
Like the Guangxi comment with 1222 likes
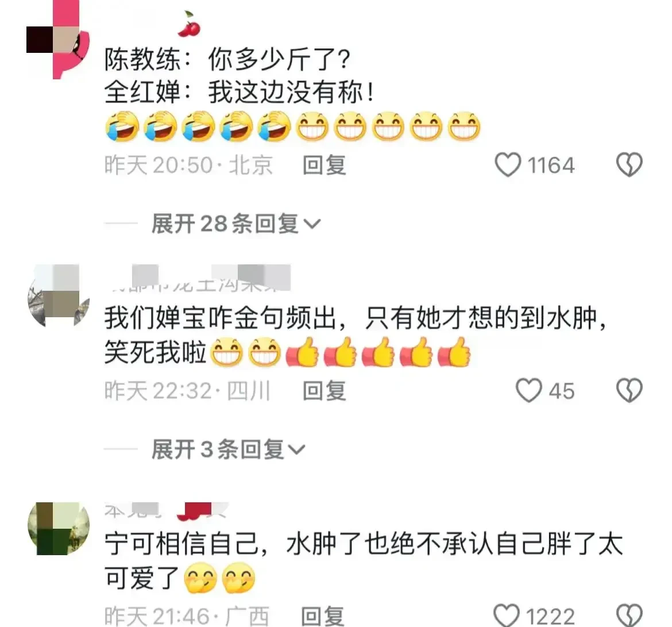coord(507,616)
